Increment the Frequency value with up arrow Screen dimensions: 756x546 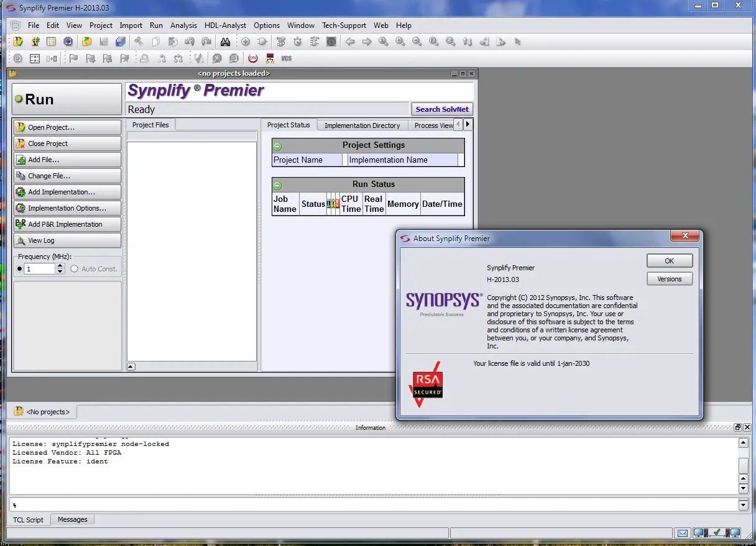point(60,266)
